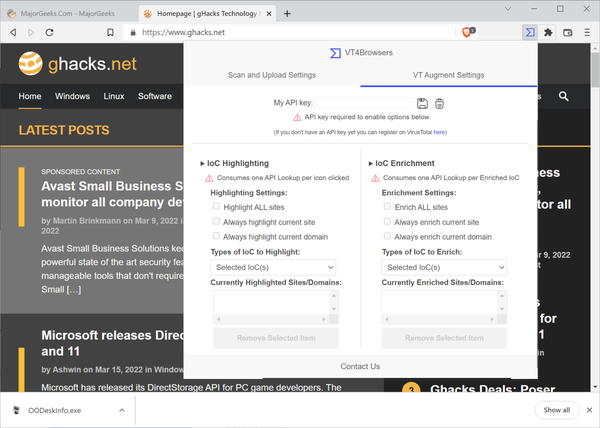Viewport: 600px width, 428px height.
Task: Open Home in ghacks navigation
Action: pos(30,96)
